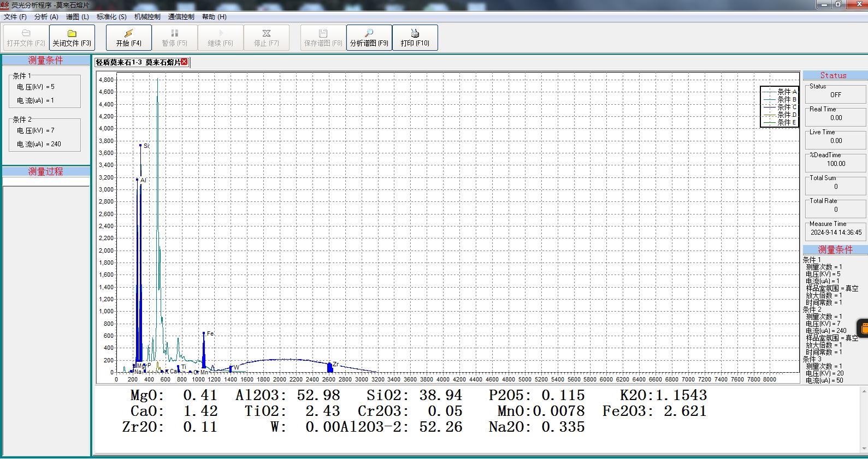
Task: Print using the 打印 (F10) button
Action: pyautogui.click(x=415, y=38)
